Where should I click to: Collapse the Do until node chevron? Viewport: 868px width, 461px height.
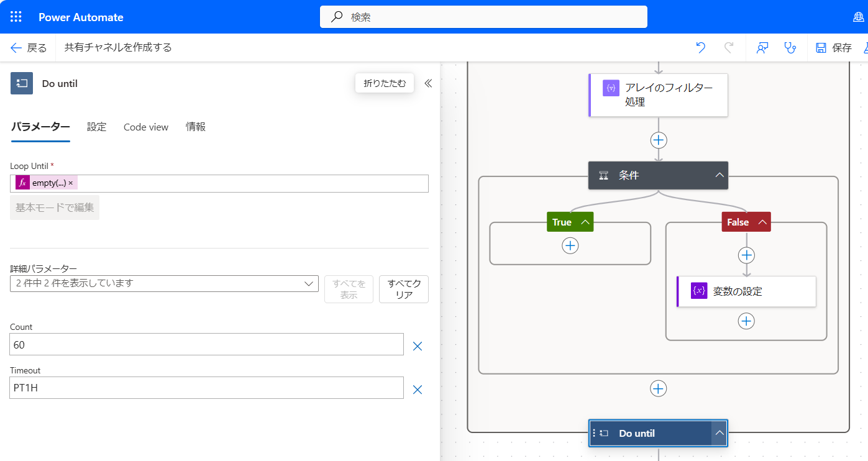click(x=720, y=433)
